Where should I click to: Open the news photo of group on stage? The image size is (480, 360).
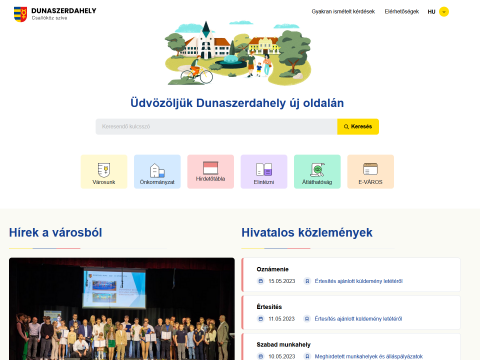(x=122, y=309)
